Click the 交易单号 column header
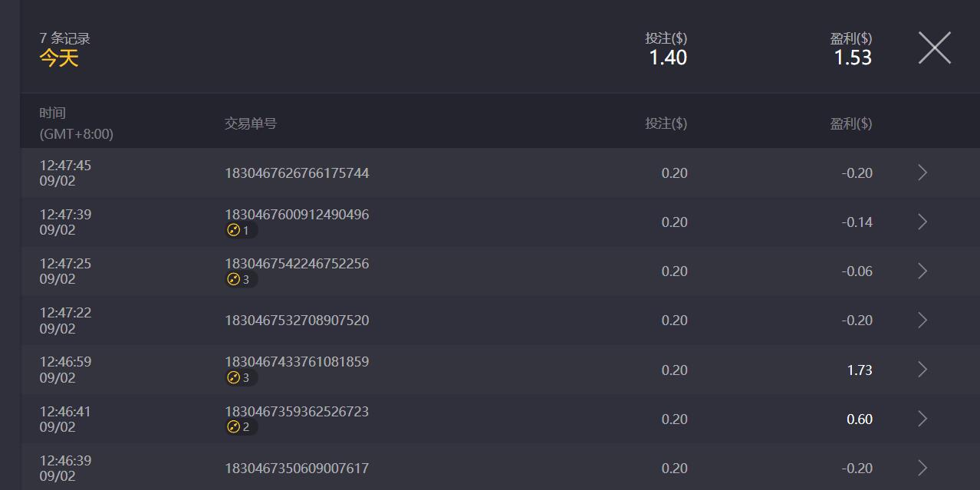The height and width of the screenshot is (490, 980). coord(251,123)
